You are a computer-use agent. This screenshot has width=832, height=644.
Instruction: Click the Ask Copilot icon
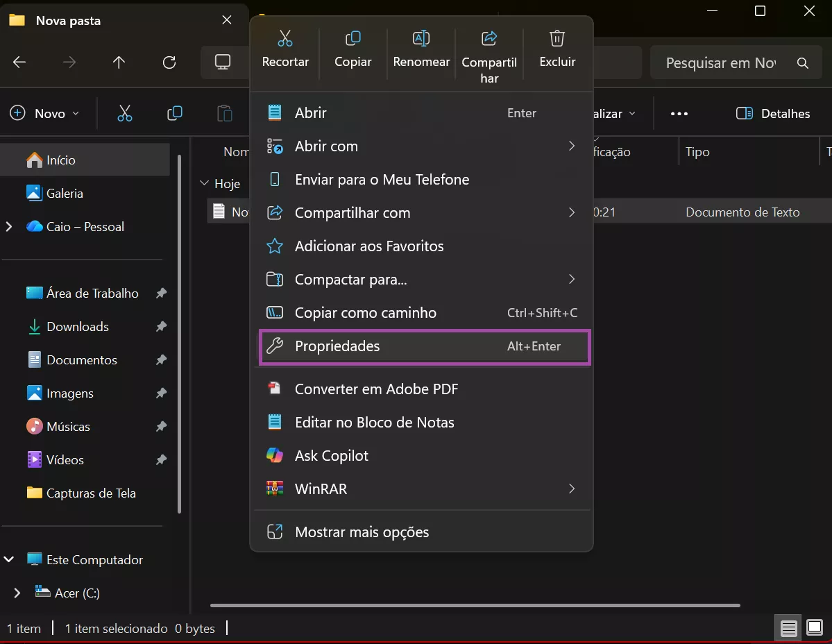[x=275, y=455]
